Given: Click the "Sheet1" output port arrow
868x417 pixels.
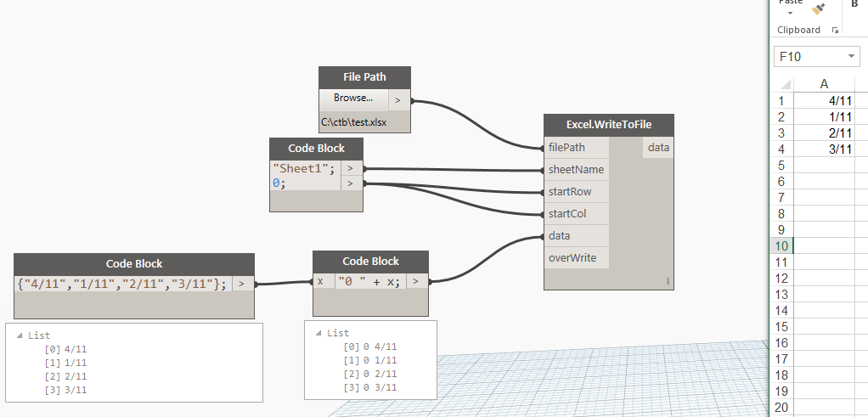Looking at the screenshot, I should click(351, 168).
